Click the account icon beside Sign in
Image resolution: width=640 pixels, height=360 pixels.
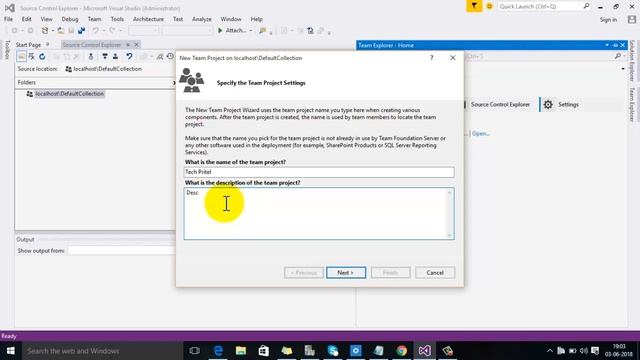[632, 19]
